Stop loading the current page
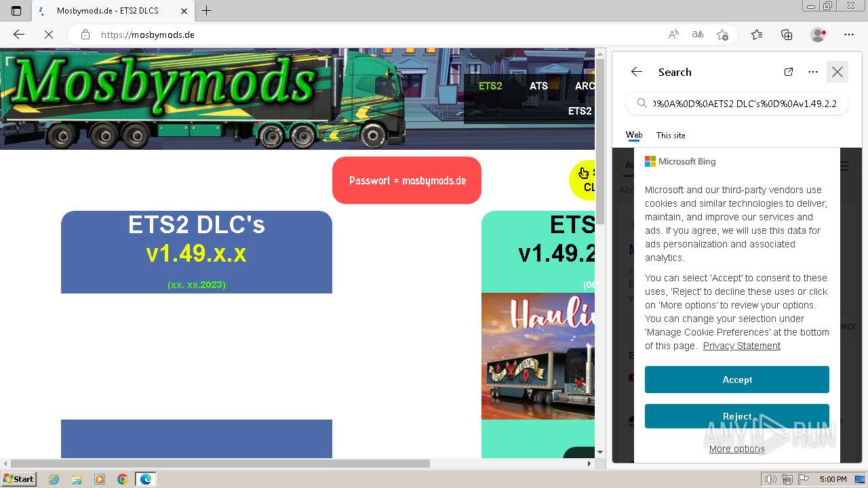The width and height of the screenshot is (868, 488). point(49,35)
